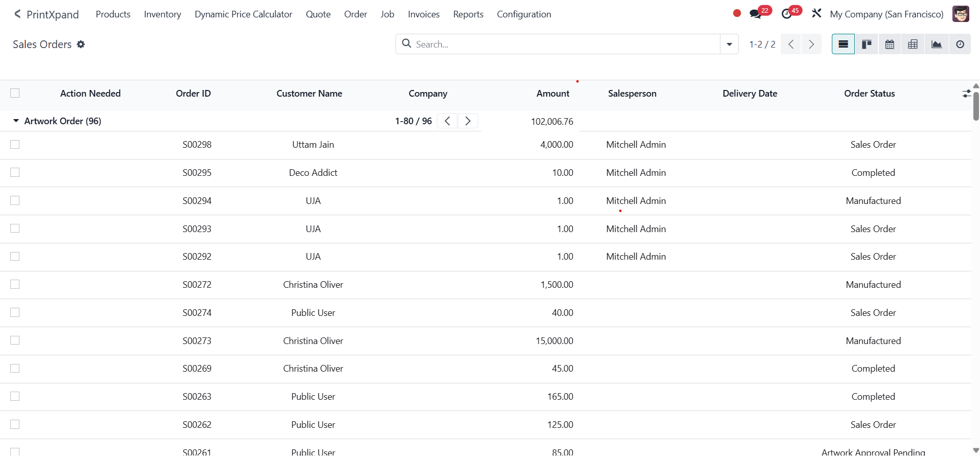Click the Completed status of S00263
The image size is (980, 456).
[873, 397]
